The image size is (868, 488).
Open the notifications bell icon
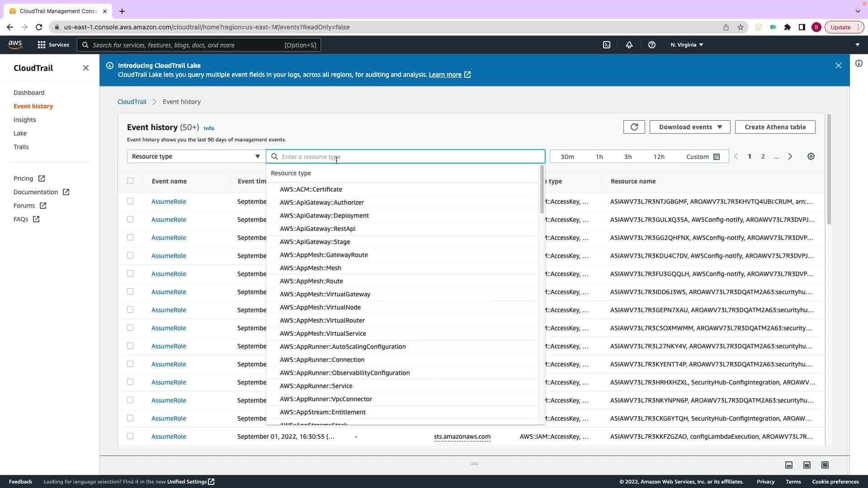coord(629,45)
